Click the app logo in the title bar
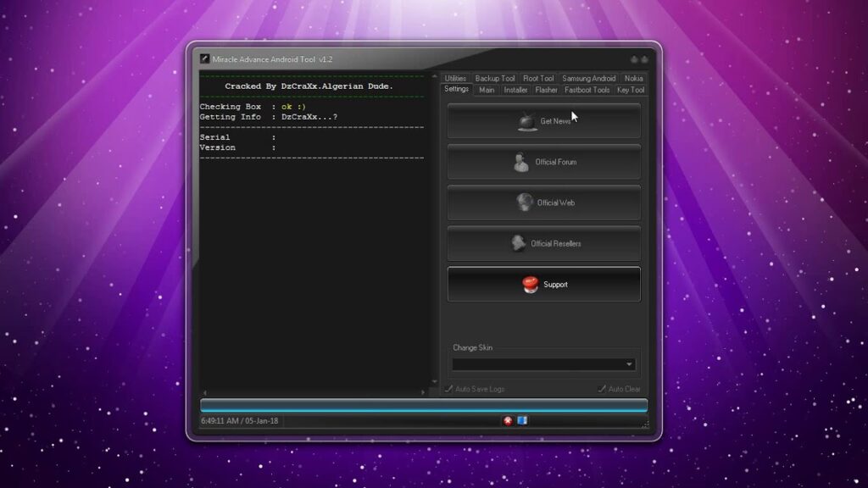Screen dimensions: 868x488 205,58
